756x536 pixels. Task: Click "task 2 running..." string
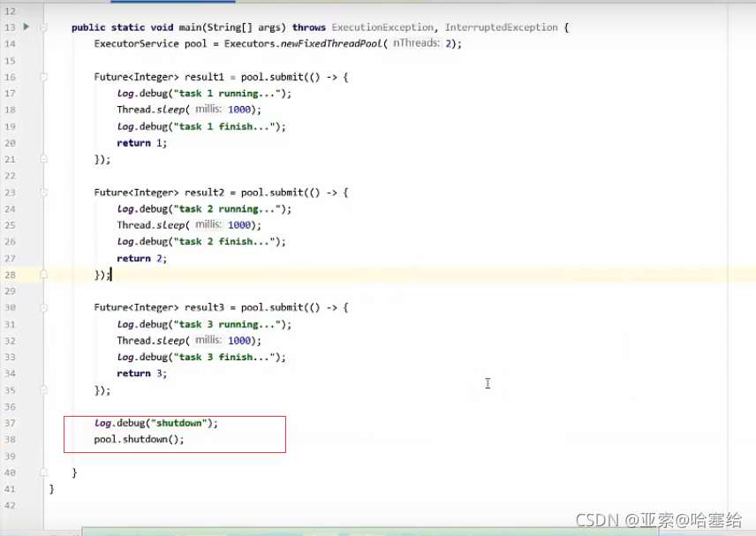coord(227,208)
